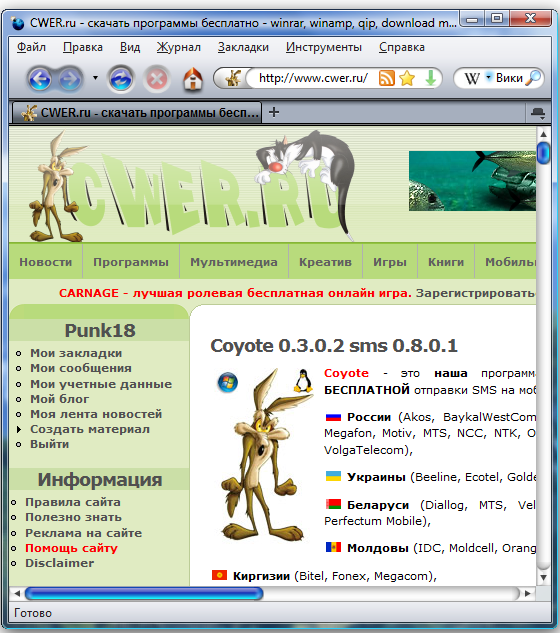
Task: Open the Файл menu
Action: point(31,47)
